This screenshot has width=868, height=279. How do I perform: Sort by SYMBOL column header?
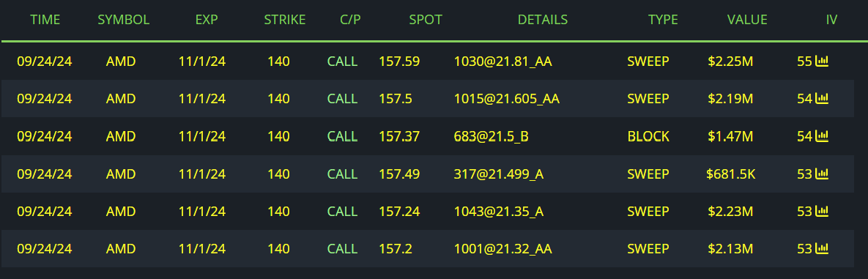[x=124, y=20]
